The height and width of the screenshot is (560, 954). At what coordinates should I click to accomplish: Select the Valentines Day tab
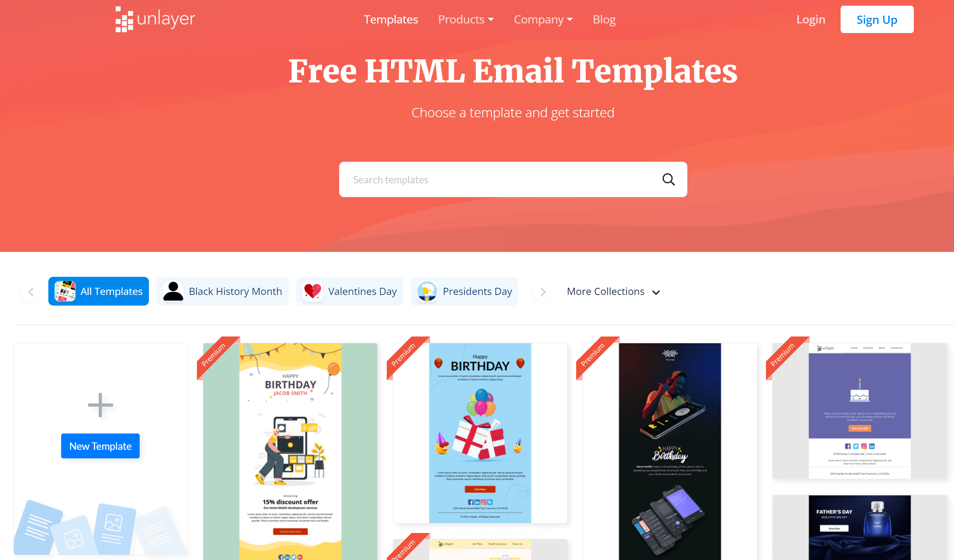click(x=349, y=291)
